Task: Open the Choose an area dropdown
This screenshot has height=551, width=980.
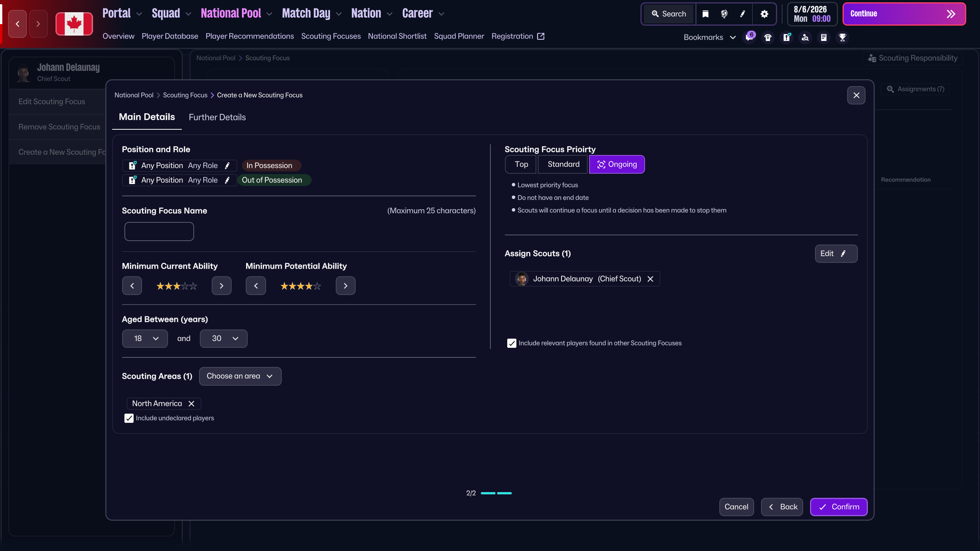Action: click(x=240, y=376)
